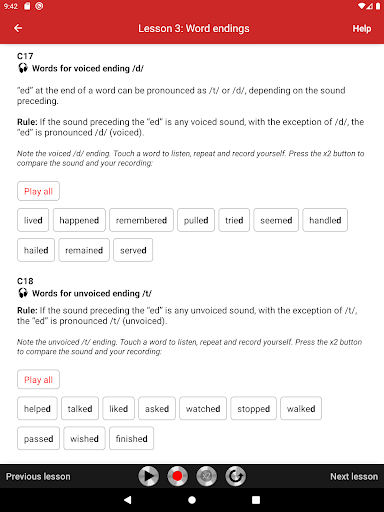Go back using the arrow icon

pyautogui.click(x=18, y=28)
